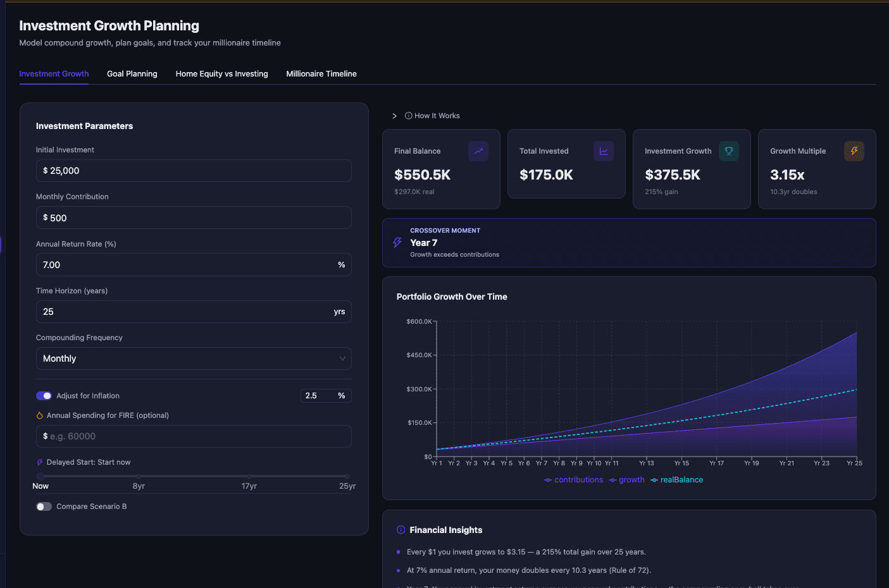Click the Crossover Moment lightning bolt icon
889x588 pixels.
[x=397, y=243]
